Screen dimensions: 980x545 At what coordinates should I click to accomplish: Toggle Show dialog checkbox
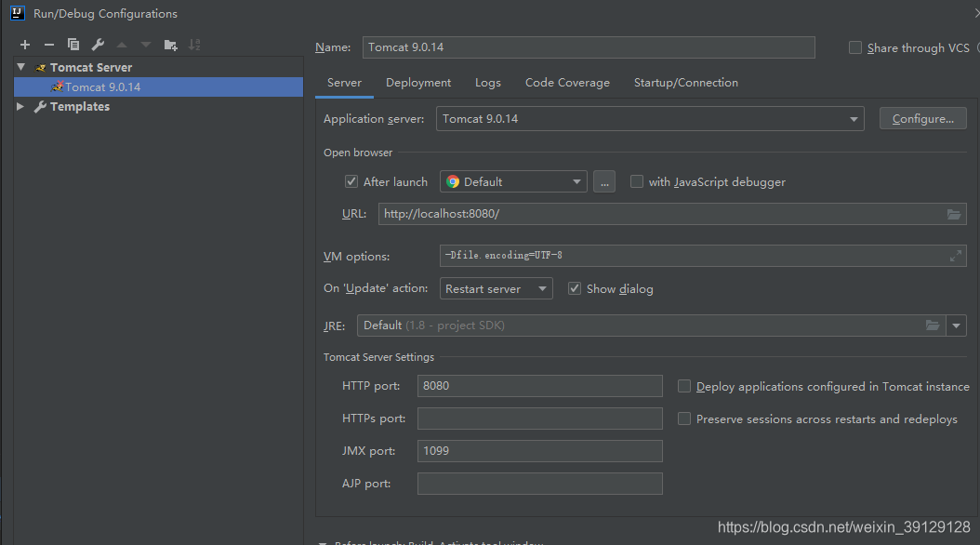coord(575,288)
